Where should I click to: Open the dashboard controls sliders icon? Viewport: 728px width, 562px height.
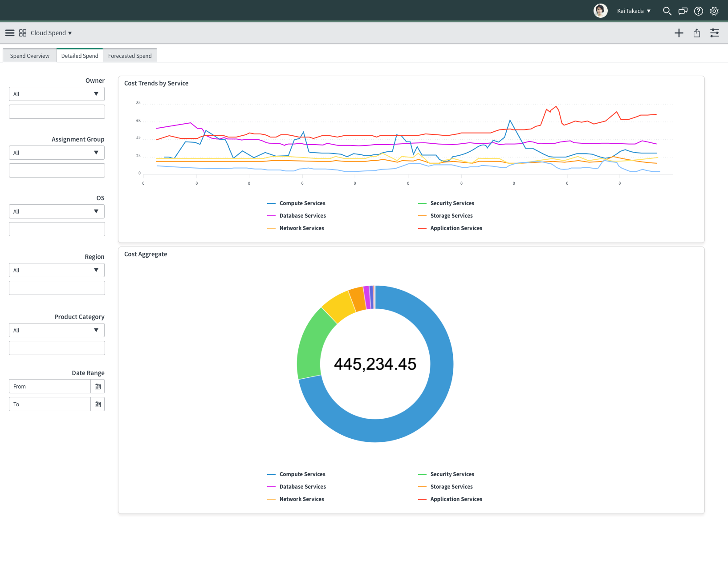pos(715,33)
